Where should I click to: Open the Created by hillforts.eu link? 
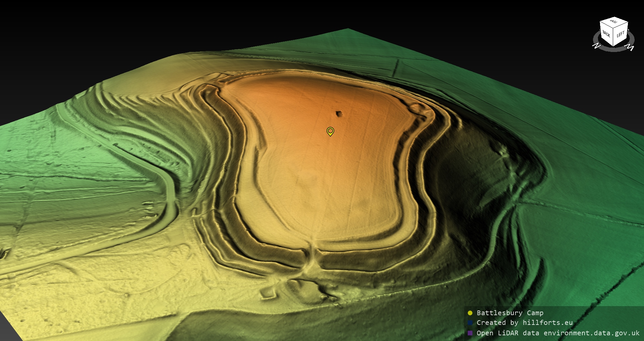pos(525,323)
